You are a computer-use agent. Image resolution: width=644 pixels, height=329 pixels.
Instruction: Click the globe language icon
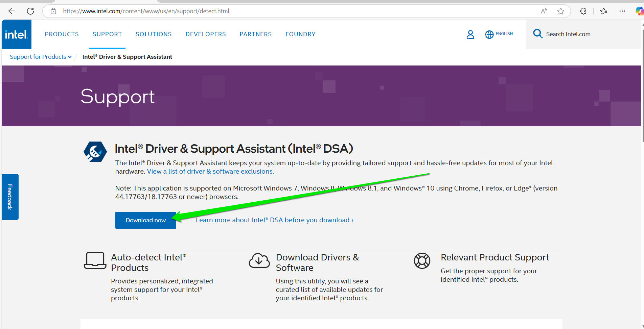pyautogui.click(x=489, y=34)
